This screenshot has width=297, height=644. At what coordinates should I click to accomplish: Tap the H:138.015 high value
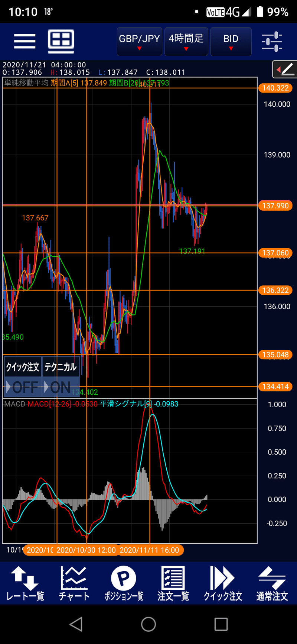(x=70, y=72)
